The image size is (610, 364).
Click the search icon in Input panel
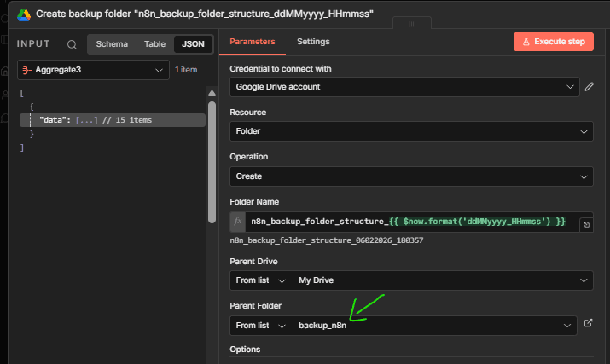click(x=73, y=45)
